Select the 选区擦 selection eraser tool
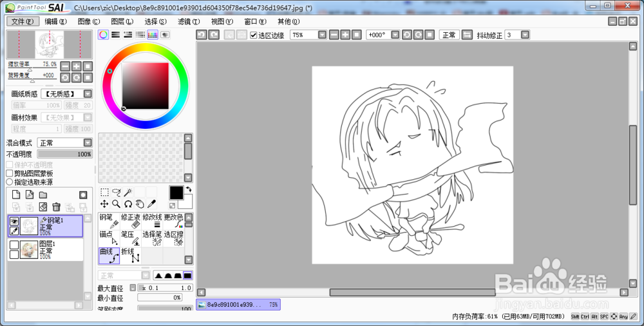The width and height of the screenshot is (644, 326). [173, 238]
